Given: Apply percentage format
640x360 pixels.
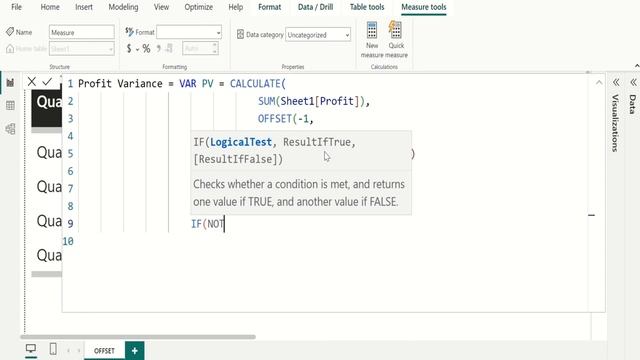Looking at the screenshot, I should click(146, 49).
